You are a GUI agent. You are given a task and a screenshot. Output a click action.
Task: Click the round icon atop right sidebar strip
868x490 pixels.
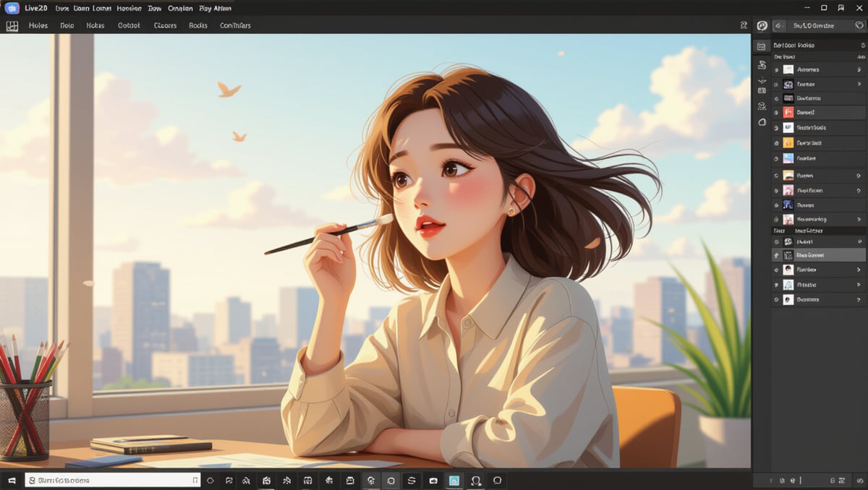[762, 25]
